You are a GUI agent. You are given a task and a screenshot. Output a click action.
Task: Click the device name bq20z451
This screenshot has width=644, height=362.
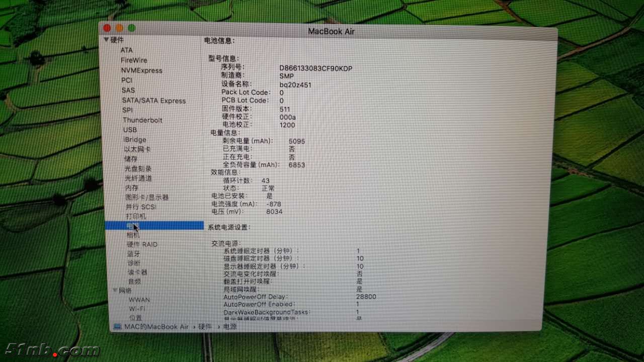pyautogui.click(x=295, y=85)
